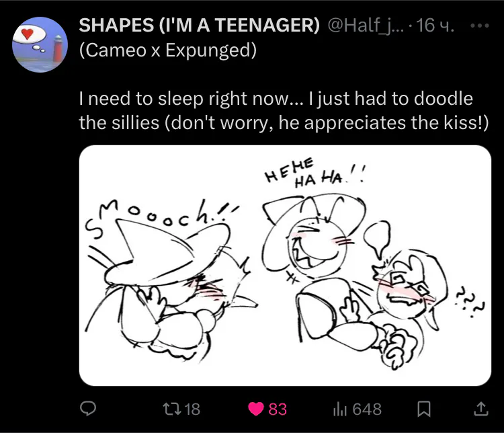Unlike the post via the pink heart icon
504x433 pixels.
point(256,409)
